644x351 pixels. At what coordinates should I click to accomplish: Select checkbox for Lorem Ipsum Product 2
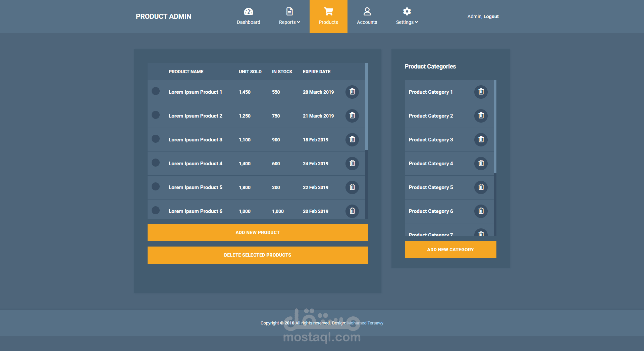click(x=156, y=115)
